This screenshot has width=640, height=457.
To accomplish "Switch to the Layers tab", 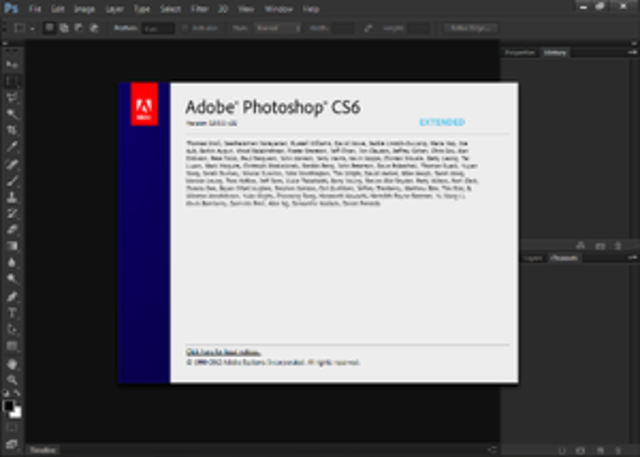I will tap(533, 258).
